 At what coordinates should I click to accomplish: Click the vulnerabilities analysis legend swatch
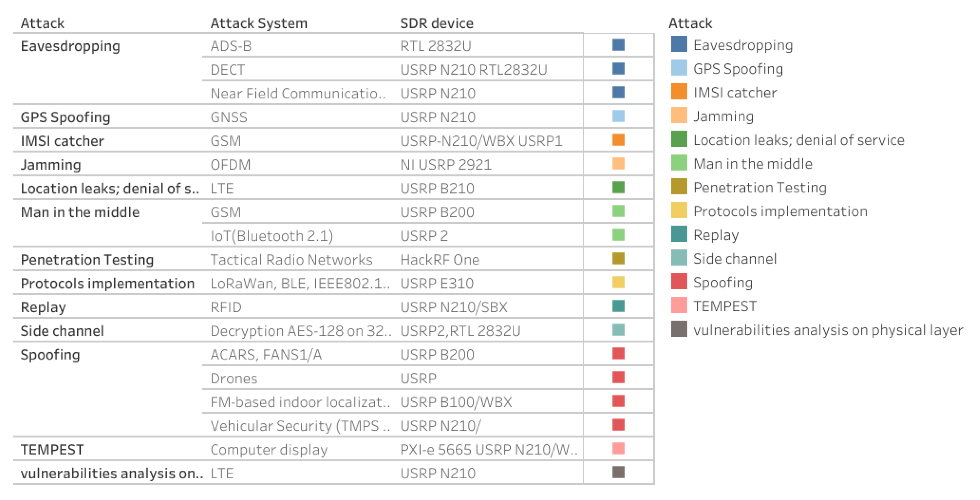pos(679,329)
